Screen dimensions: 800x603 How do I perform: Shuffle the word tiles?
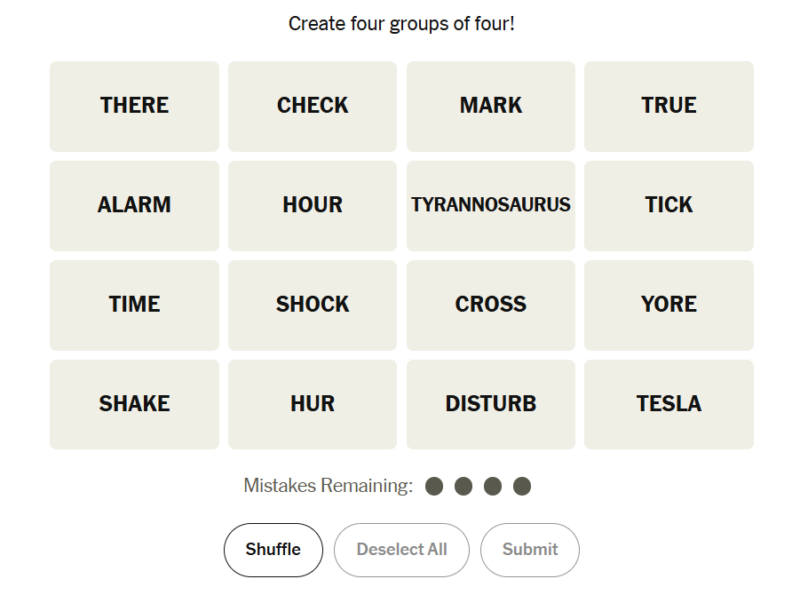[273, 549]
